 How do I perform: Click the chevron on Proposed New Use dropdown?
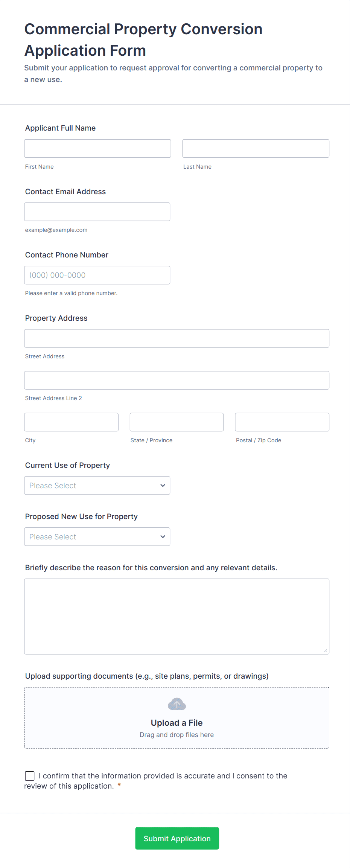pos(163,536)
